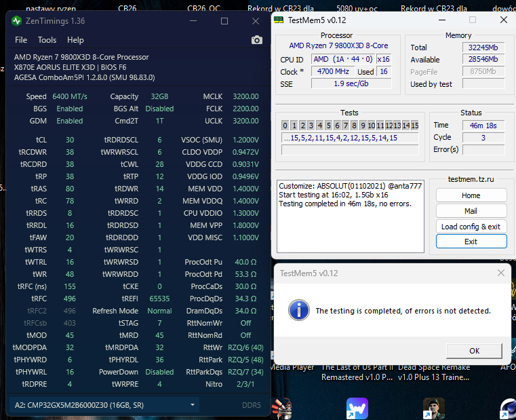This screenshot has height=420, width=516.
Task: Click the Exit button in TestMem5
Action: pos(471,242)
